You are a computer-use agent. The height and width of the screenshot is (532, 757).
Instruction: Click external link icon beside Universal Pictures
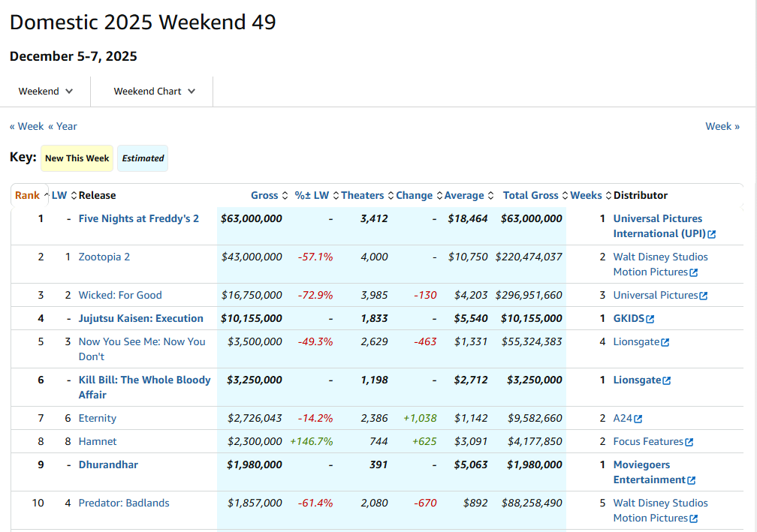tap(704, 296)
